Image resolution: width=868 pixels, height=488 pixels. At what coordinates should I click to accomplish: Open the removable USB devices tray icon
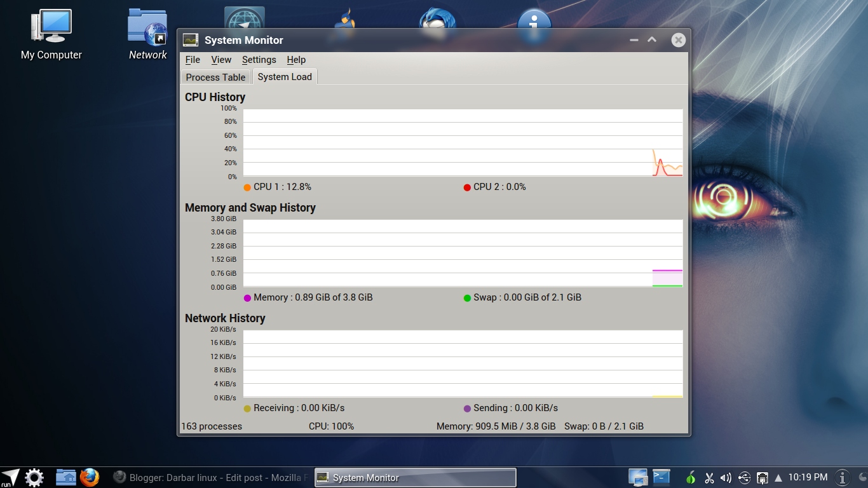743,477
